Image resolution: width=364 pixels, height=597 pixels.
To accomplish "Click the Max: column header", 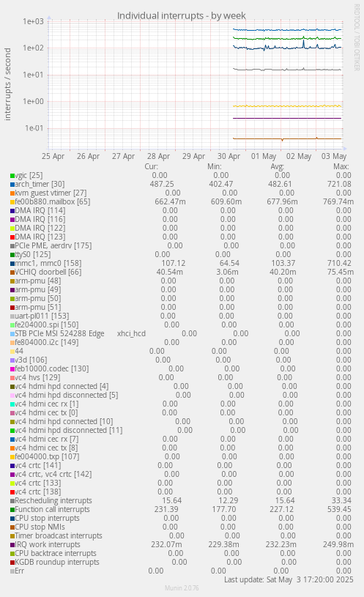I will click(x=341, y=166).
